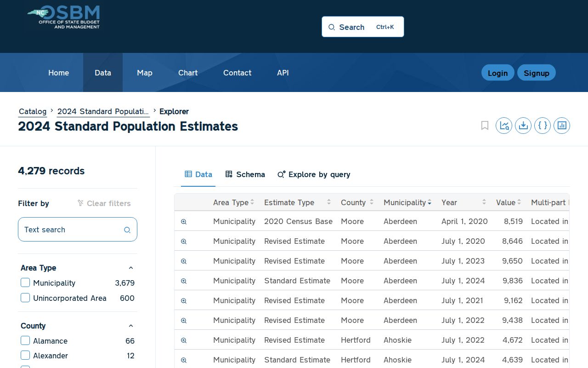Click the April 1, 2020 cell

point(464,221)
